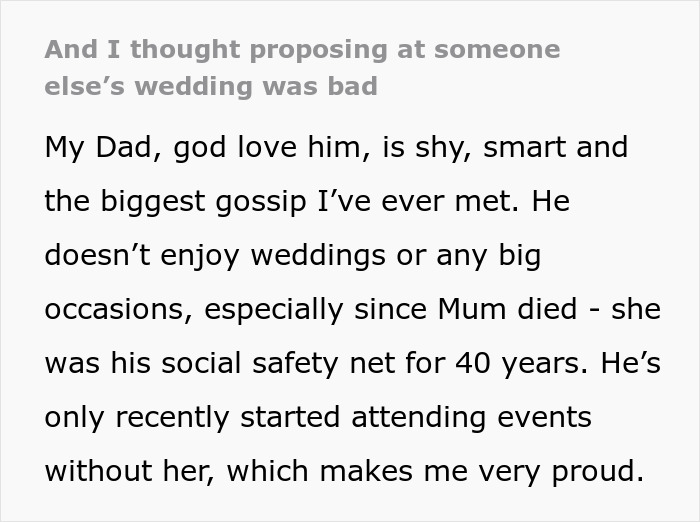The height and width of the screenshot is (522, 700).
Task: Click the word "Dad" in the paragraph
Action: click(x=128, y=148)
